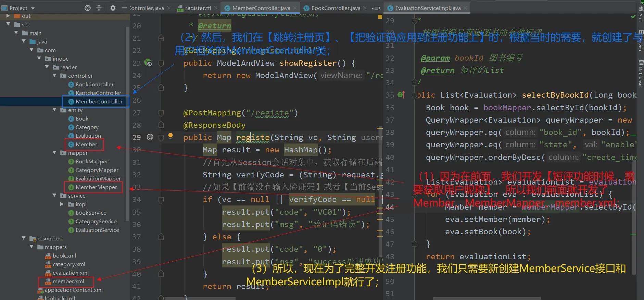Open the Project panel gear settings
Screen dimensions: 644x300
tap(113, 8)
